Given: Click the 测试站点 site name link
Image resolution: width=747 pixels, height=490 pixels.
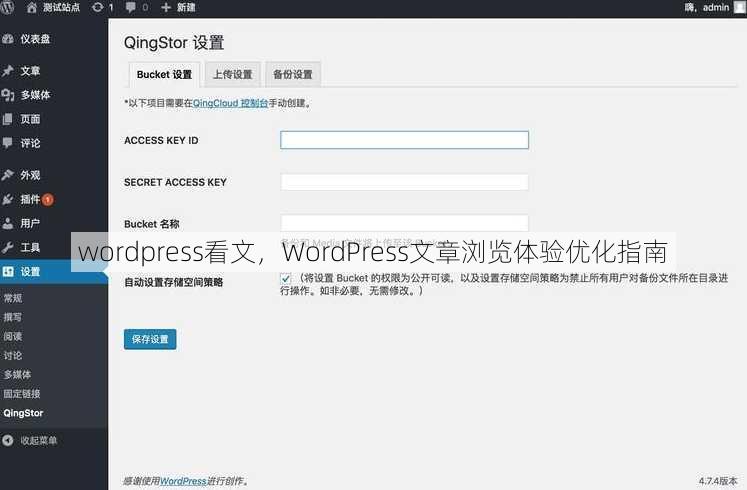Looking at the screenshot, I should pos(61,8).
